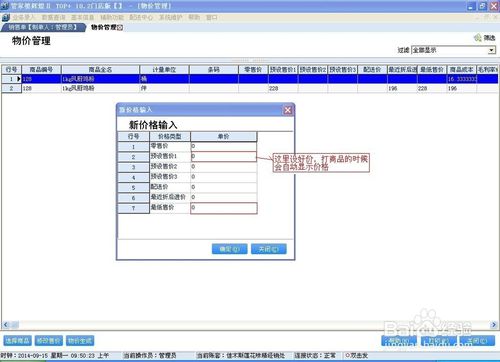Click the 确定 button in the price dialog
The width and height of the screenshot is (500, 362).
pos(229,249)
